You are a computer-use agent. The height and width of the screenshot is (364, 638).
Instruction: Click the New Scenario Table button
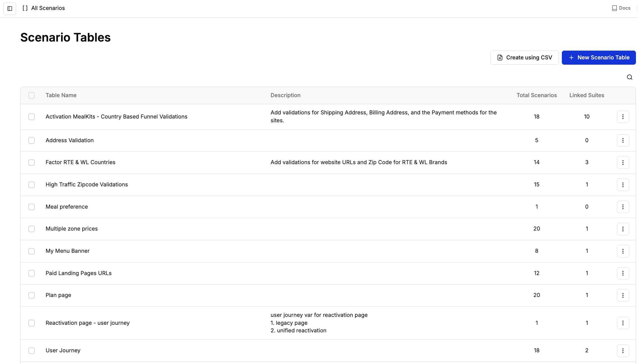(598, 58)
